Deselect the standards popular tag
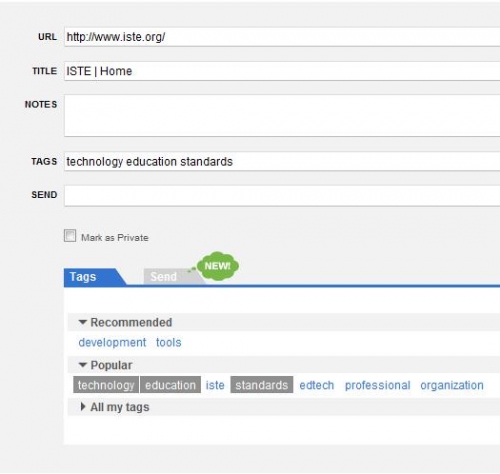The height and width of the screenshot is (474, 500). [x=262, y=385]
